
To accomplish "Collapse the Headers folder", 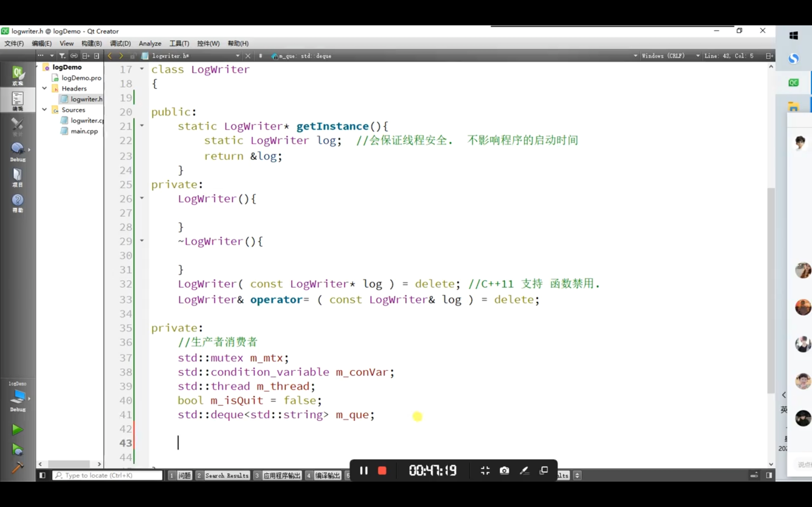I will 44,88.
